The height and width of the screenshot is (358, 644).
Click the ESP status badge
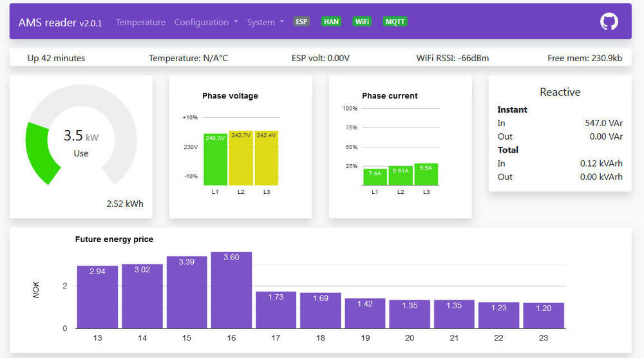301,22
